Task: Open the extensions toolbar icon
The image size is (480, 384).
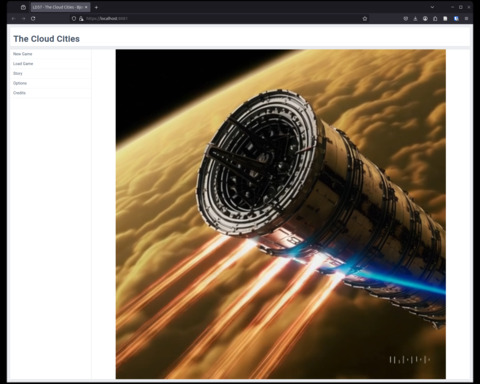Action: pyautogui.click(x=435, y=19)
